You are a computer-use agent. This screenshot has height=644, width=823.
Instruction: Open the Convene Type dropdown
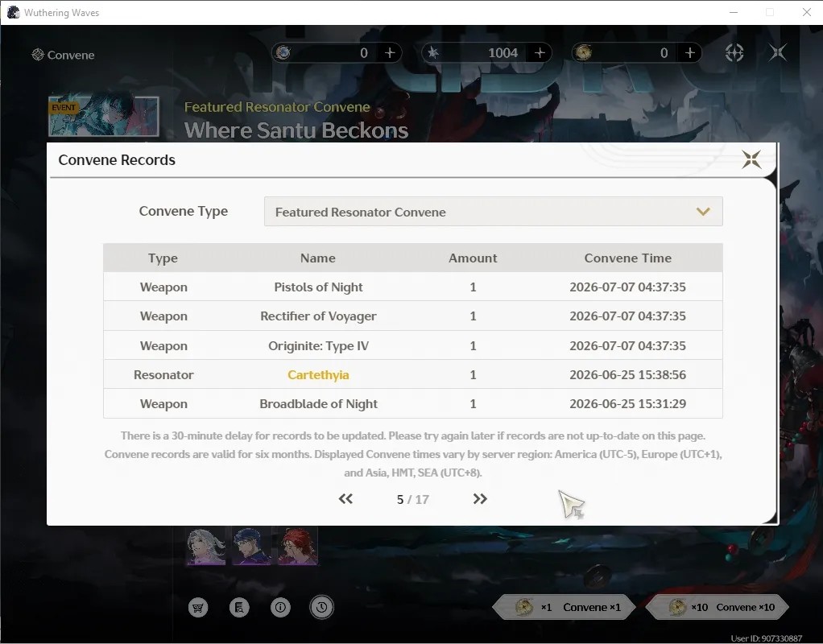(494, 212)
